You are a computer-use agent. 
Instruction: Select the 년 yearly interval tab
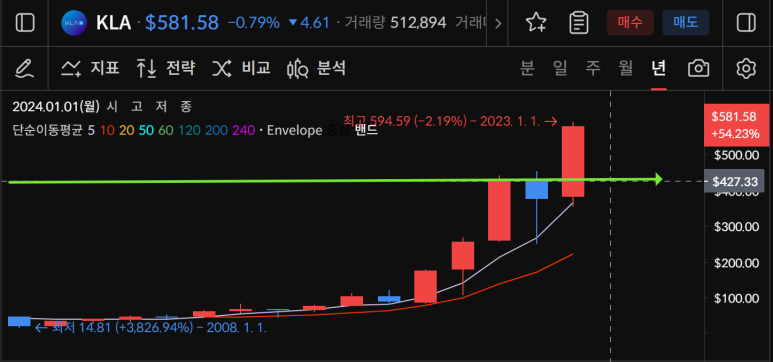click(659, 68)
